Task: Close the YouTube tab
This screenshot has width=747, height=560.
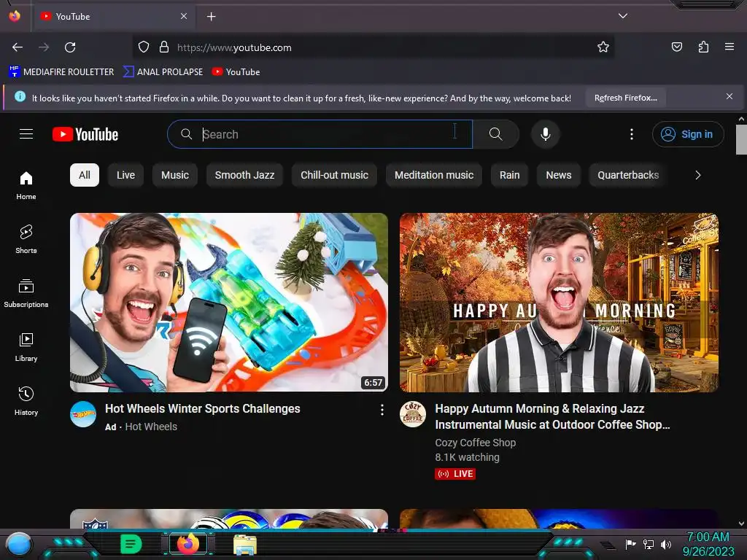Action: click(184, 16)
